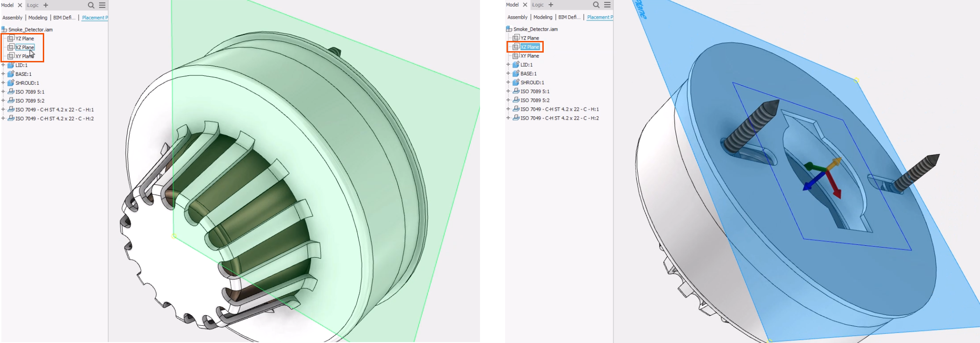Image resolution: width=980 pixels, height=343 pixels.
Task: Click the SHROUD:1 component icon in right browser
Action: point(516,82)
